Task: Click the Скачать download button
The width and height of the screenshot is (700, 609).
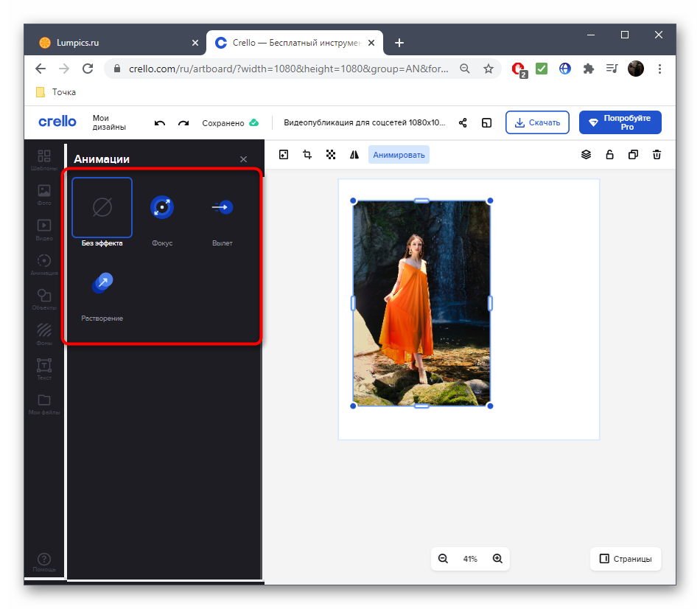Action: coord(537,122)
